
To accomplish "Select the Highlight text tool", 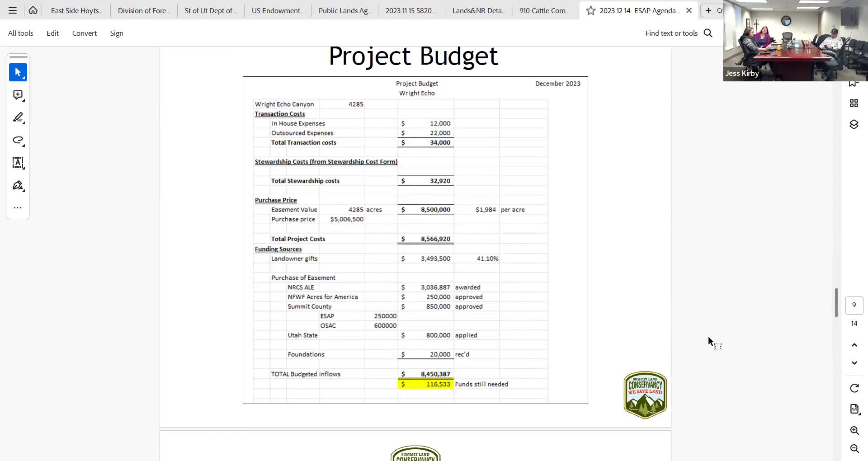I will coord(18,118).
